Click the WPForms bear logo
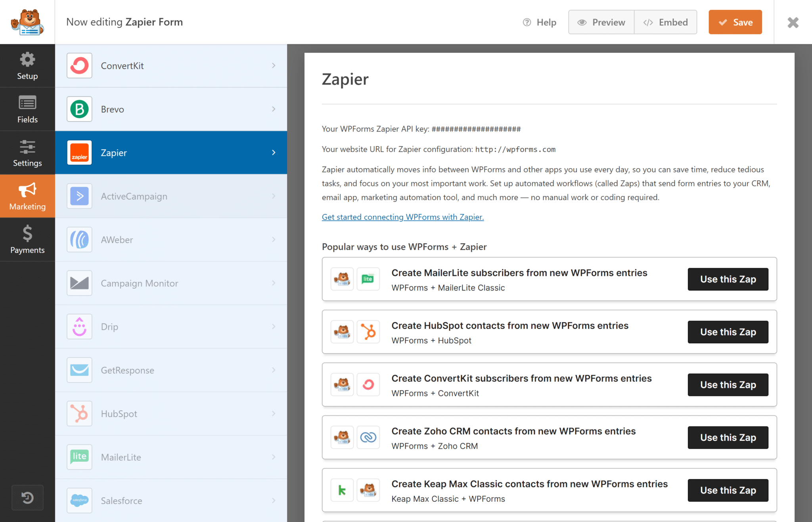Viewport: 812px width, 522px height. click(27, 22)
